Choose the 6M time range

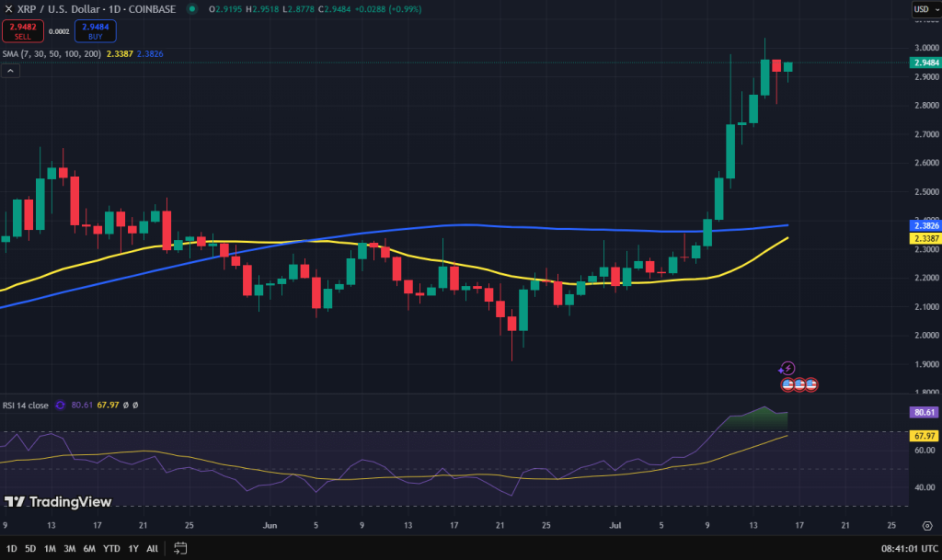pos(89,548)
